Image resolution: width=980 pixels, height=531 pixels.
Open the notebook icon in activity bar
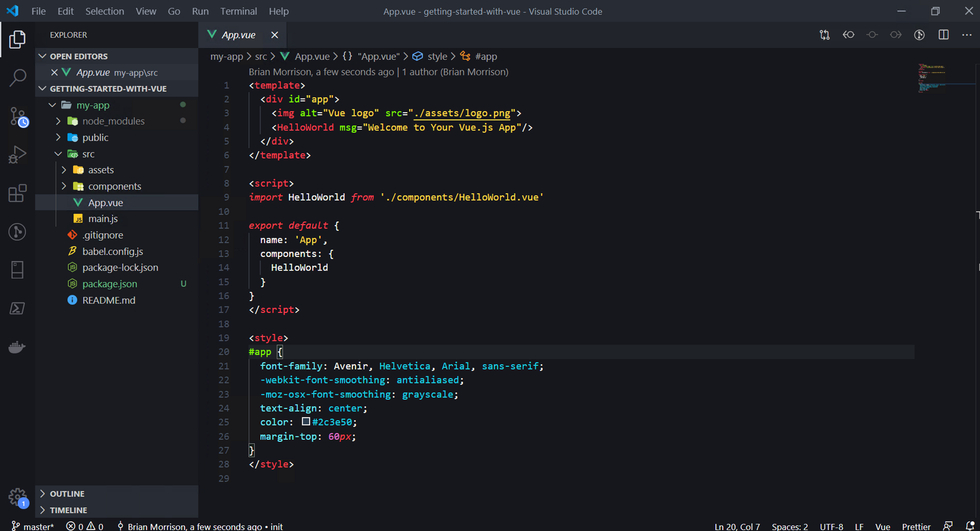pos(17,270)
